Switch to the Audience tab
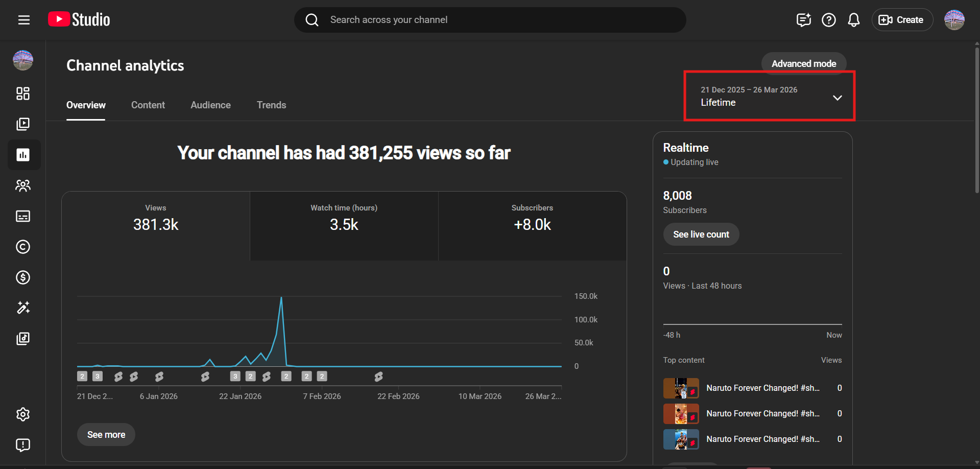 (210, 105)
